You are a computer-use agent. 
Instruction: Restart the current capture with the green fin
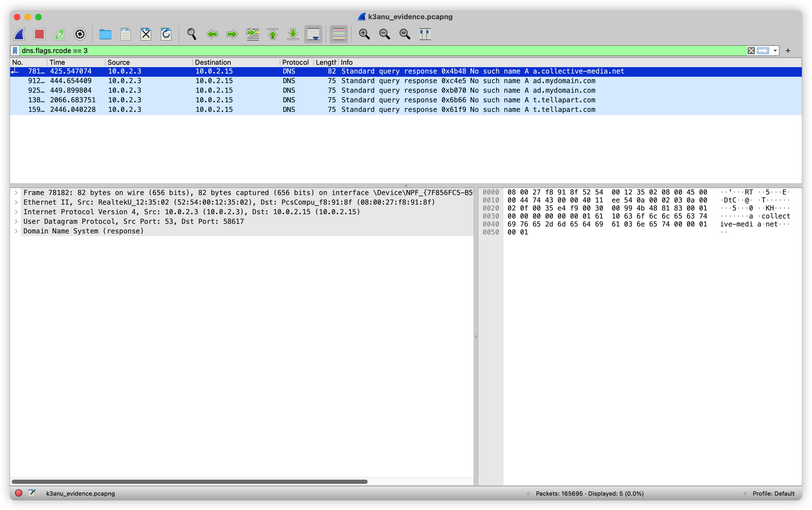click(60, 34)
